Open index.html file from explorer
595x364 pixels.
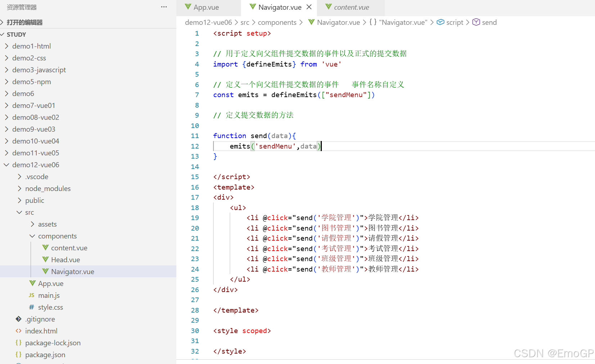pos(88,331)
